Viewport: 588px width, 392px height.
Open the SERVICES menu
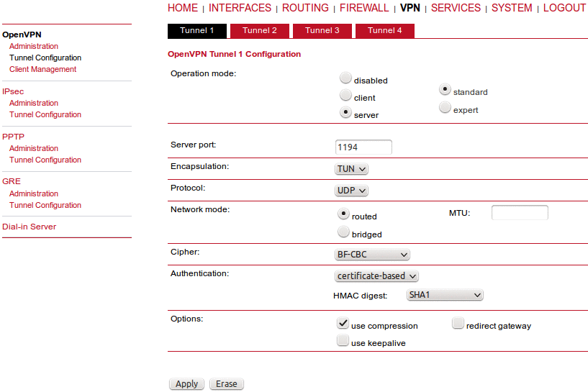[x=456, y=8]
